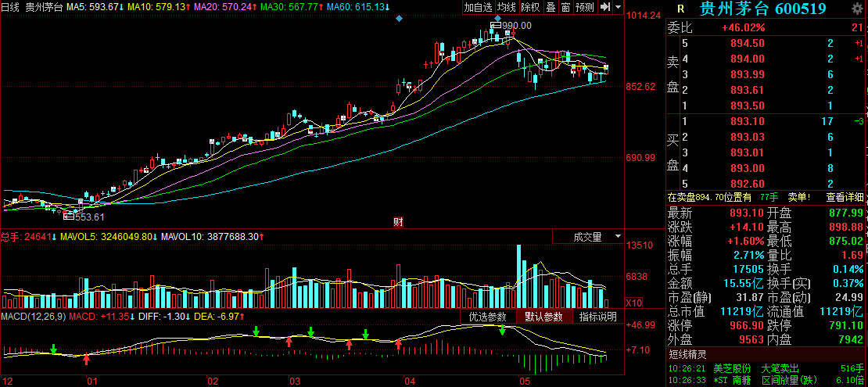Click the 外盘 9563 value
Image resolution: width=868 pixels, height=387 pixels.
(750, 339)
